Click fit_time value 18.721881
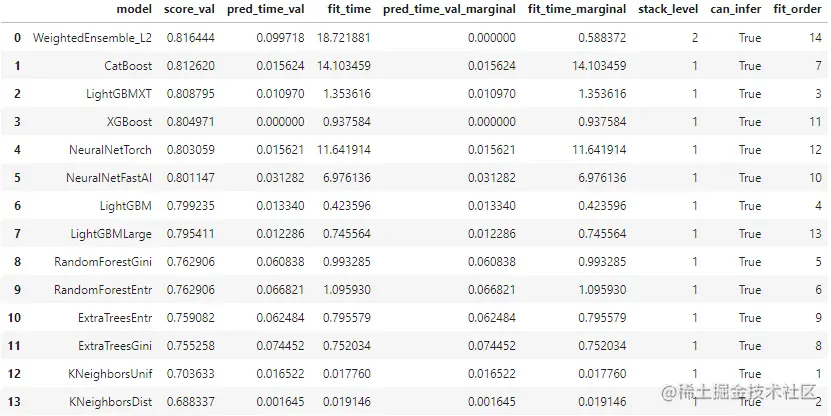The height and width of the screenshot is (416, 831). [344, 38]
